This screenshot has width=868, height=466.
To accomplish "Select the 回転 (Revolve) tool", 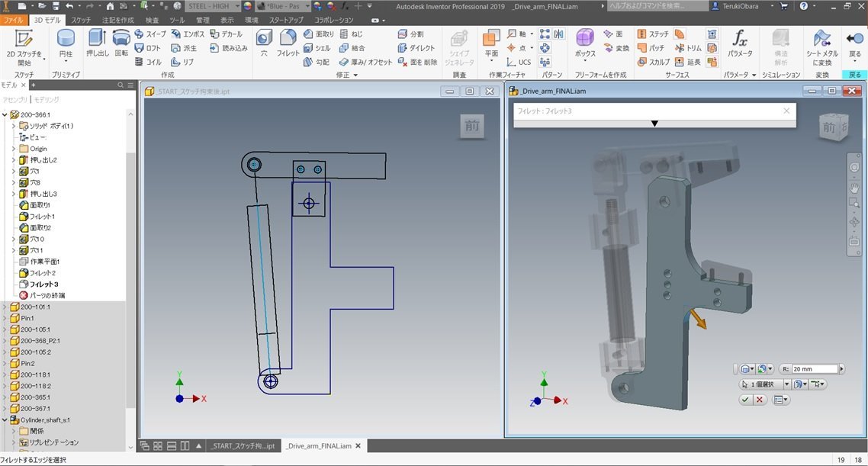I will (x=121, y=43).
